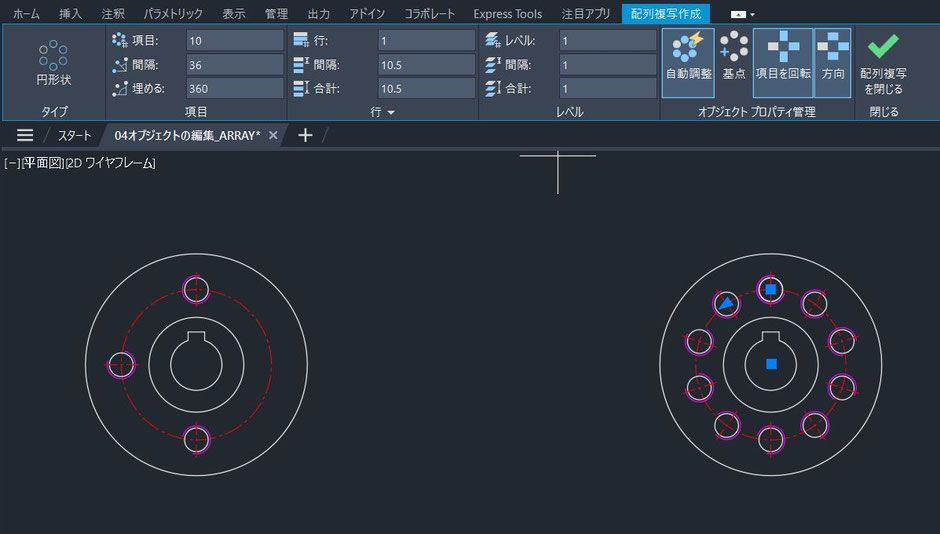Click the [−] viewport controls label
The height and width of the screenshot is (534, 940).
coord(11,163)
